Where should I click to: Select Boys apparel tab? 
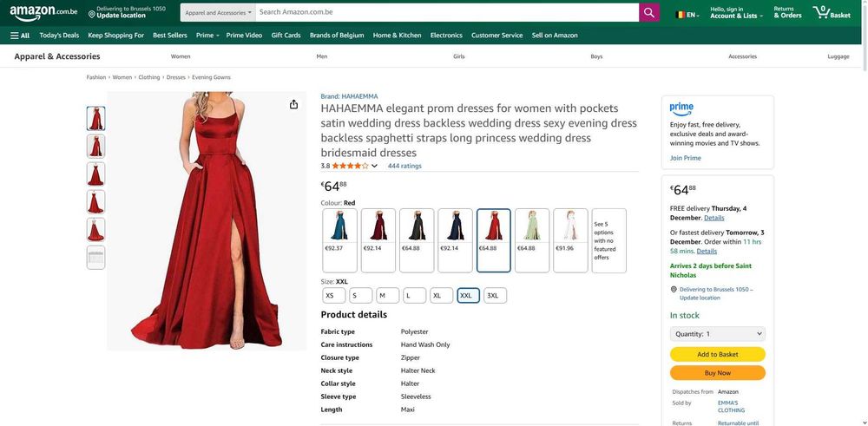(596, 56)
